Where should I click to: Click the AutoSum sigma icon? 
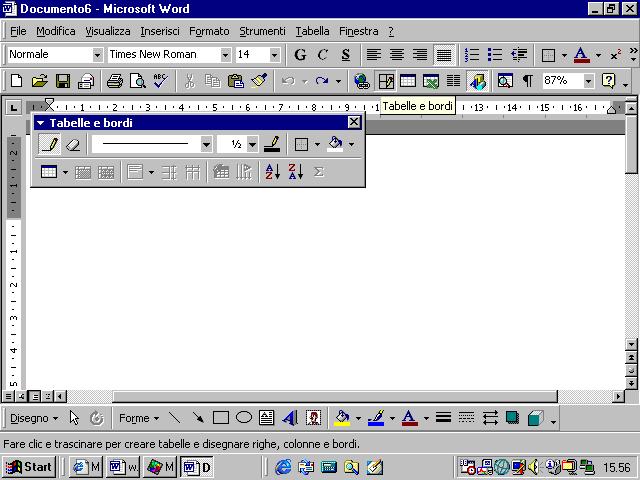[318, 172]
